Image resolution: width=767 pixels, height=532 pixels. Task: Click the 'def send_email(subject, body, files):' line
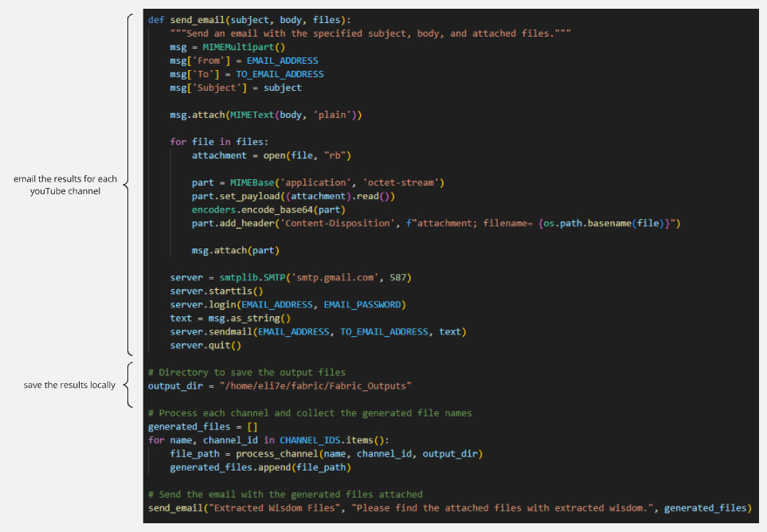[249, 20]
